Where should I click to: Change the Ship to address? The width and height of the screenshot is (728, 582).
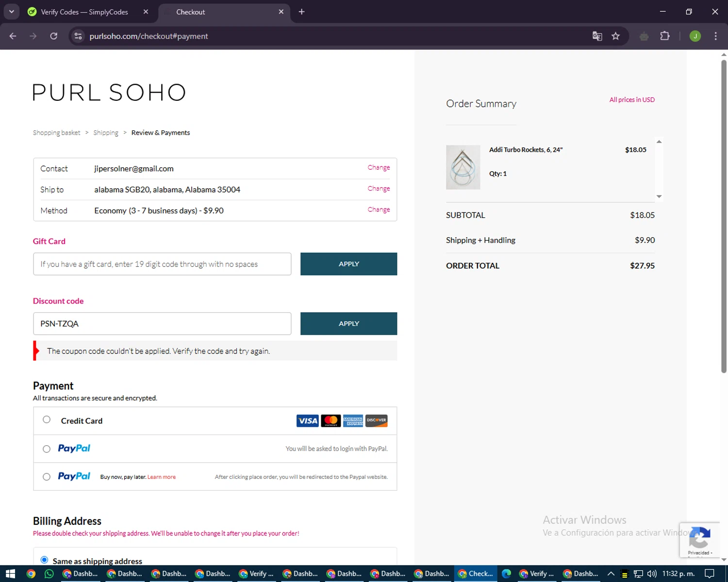(379, 188)
